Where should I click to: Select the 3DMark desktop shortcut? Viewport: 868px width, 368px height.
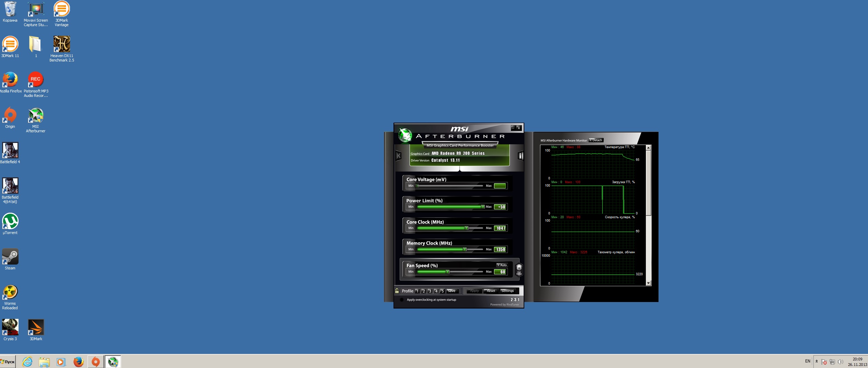click(36, 330)
